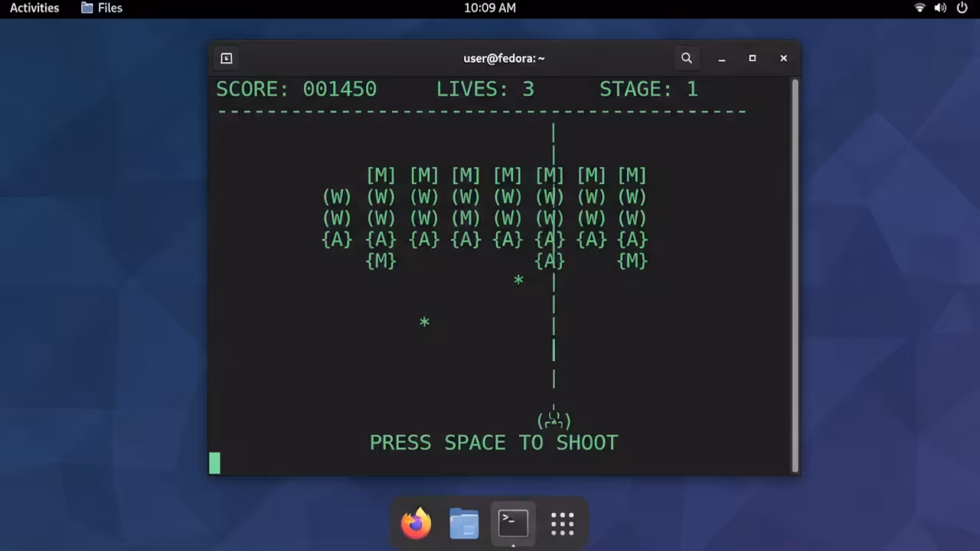Open the Files folder icon in dock
Screen dimensions: 980x551
[x=464, y=523]
